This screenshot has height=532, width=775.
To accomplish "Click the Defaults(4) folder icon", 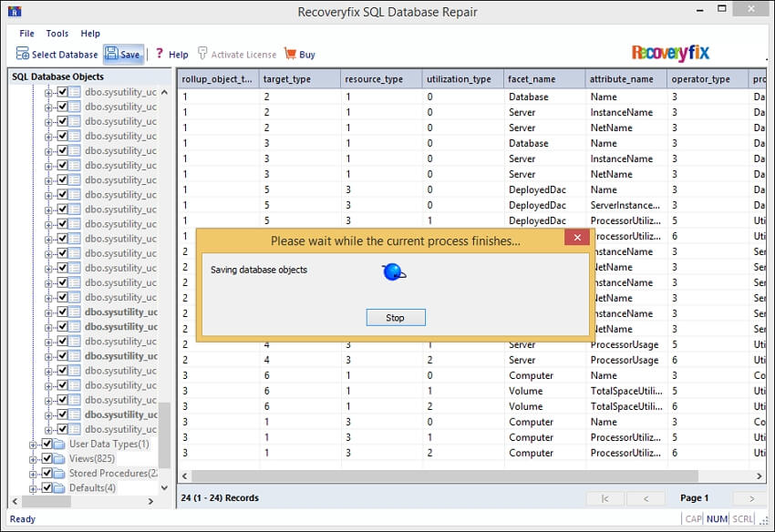I will point(59,488).
